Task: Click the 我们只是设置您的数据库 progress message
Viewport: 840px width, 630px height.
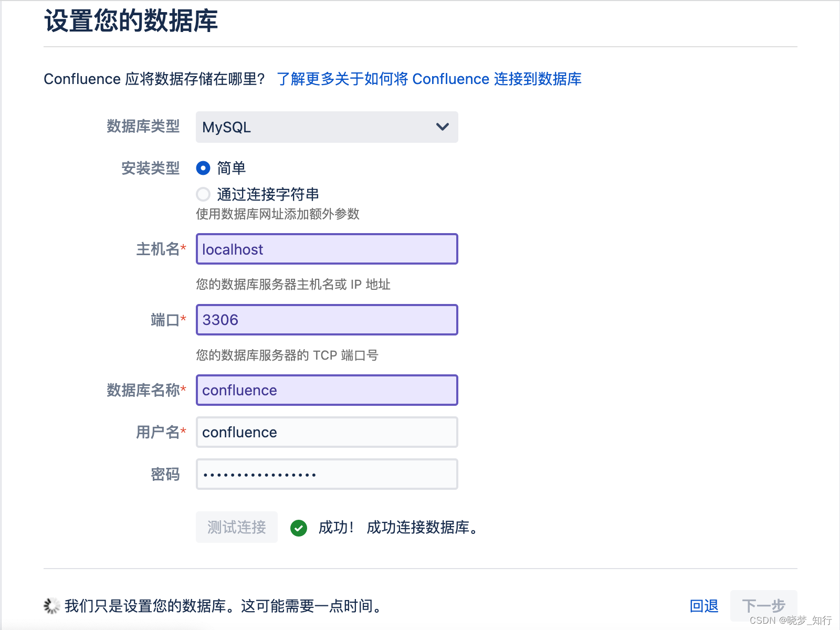Action: (223, 606)
